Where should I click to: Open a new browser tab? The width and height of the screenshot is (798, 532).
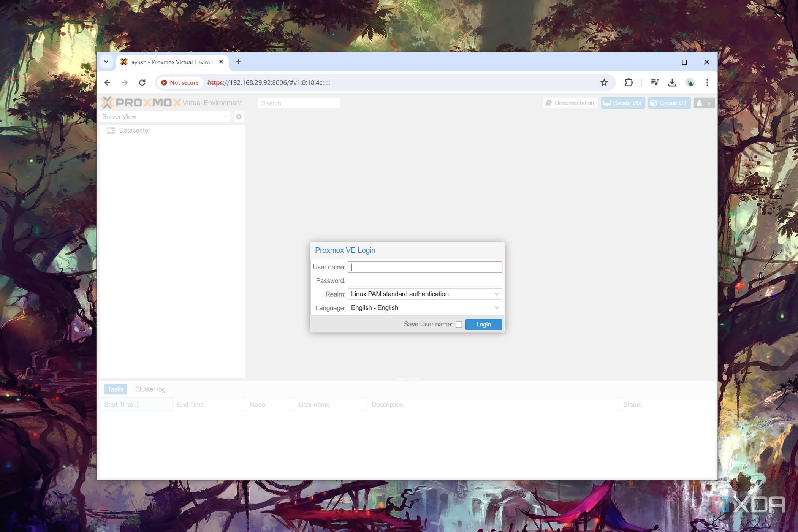click(239, 62)
